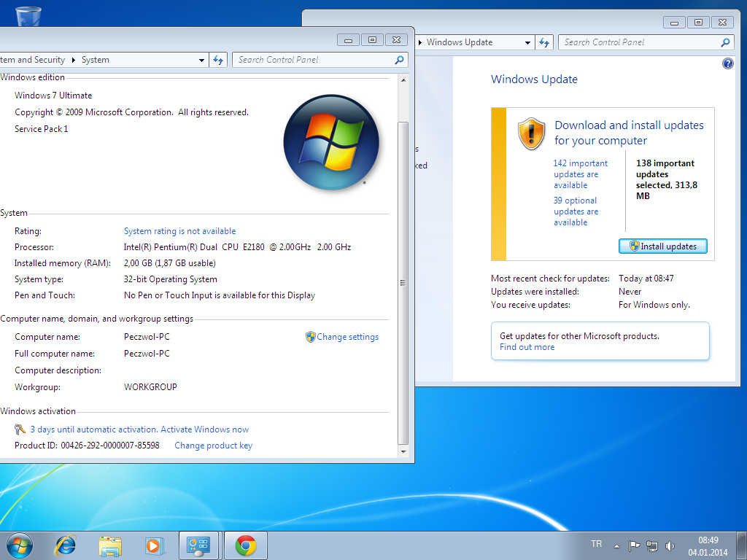Click the WORKGROUP value

pos(150,386)
